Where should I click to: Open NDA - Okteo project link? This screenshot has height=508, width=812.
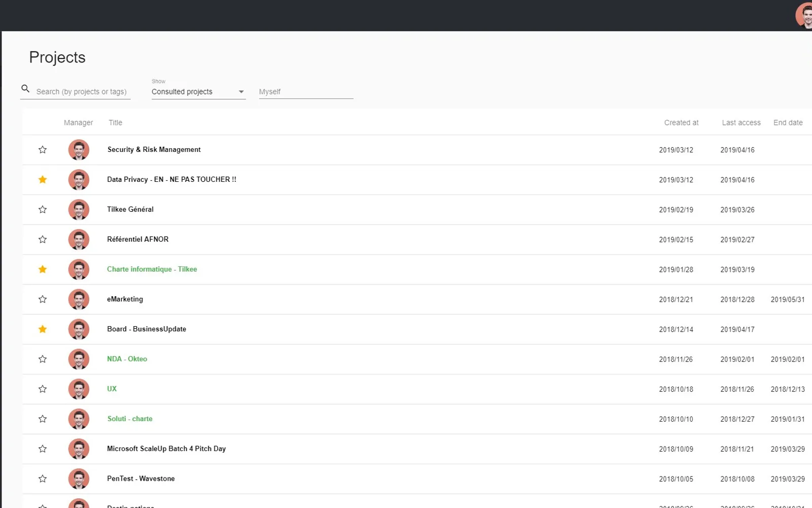pyautogui.click(x=127, y=359)
